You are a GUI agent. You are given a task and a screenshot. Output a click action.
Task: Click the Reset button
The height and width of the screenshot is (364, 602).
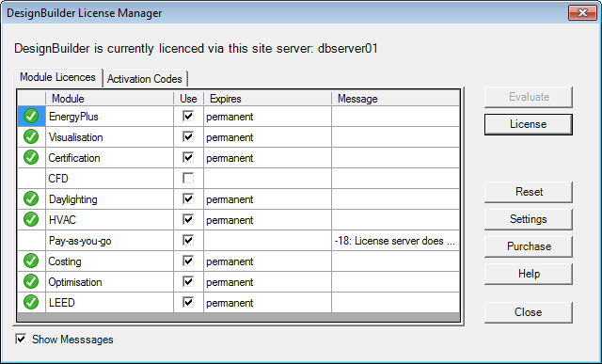pos(529,192)
